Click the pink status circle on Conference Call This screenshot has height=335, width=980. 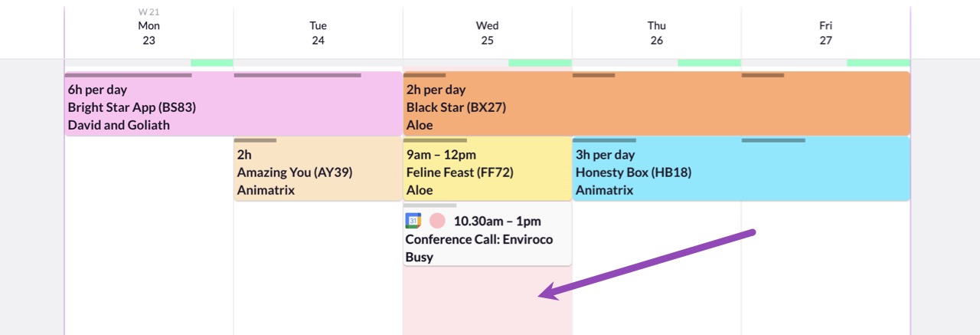[437, 221]
